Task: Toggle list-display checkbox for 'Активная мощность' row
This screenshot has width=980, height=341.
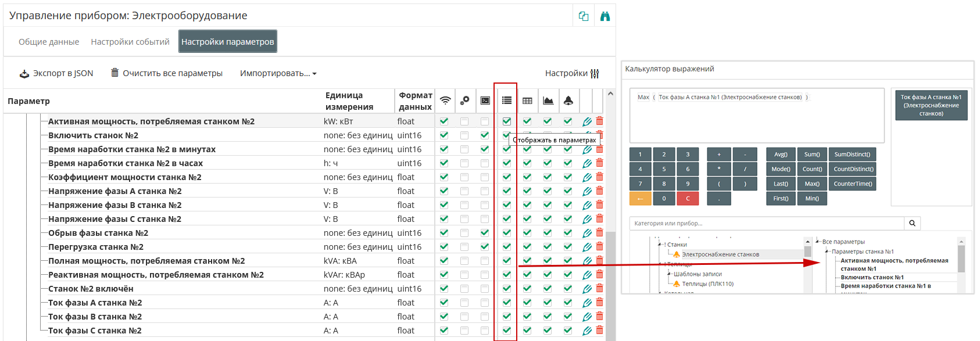Action: 507,121
